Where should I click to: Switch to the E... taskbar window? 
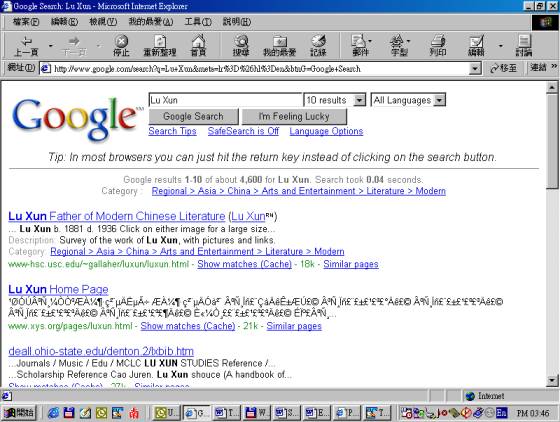click(318, 413)
